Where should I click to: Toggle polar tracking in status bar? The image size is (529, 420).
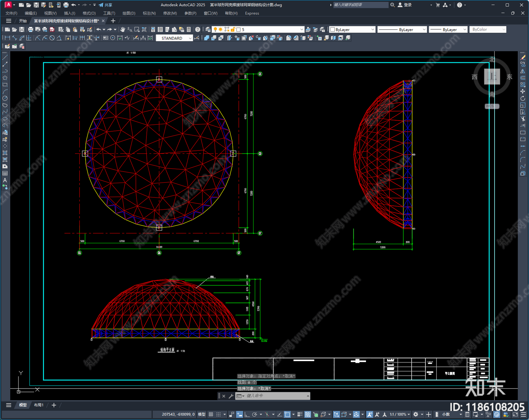[254, 414]
